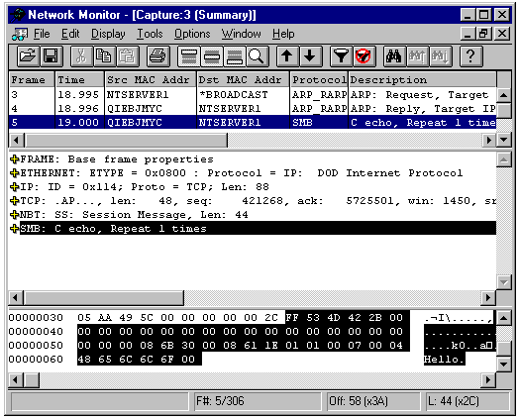Click summary pane scroll right arrow
The width and height of the screenshot is (520, 420).
489,140
